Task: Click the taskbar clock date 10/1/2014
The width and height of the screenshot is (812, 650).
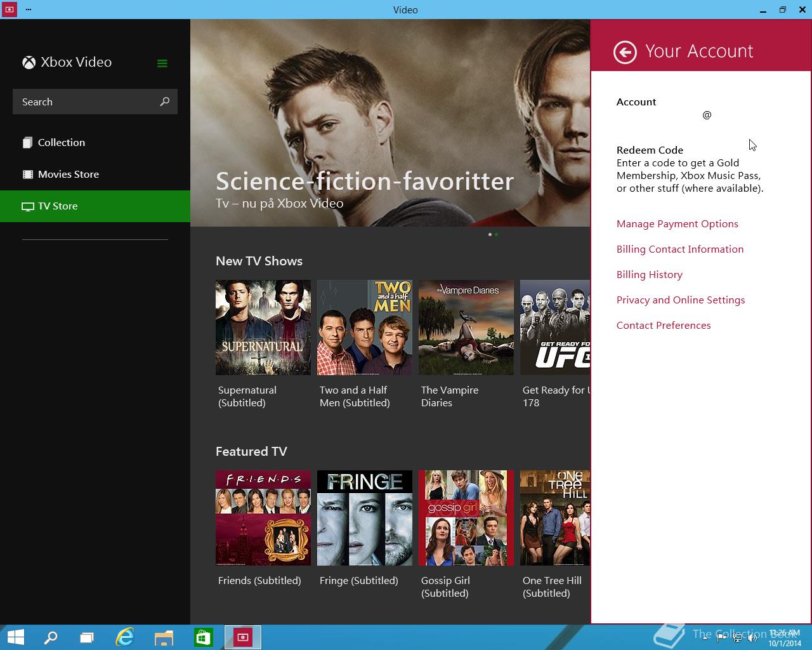Action: point(785,643)
